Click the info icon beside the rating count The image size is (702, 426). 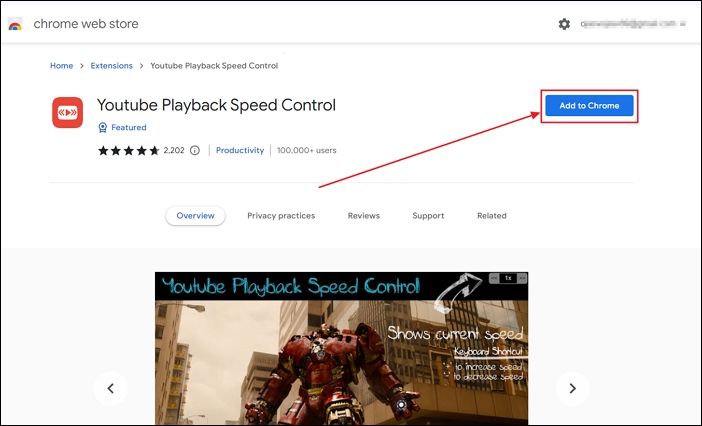tap(194, 151)
